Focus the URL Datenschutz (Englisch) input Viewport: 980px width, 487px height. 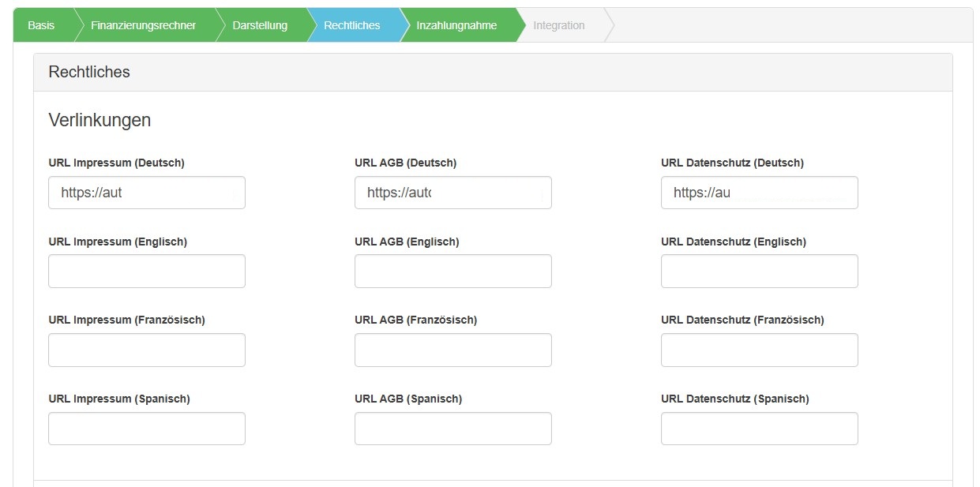pyautogui.click(x=759, y=272)
